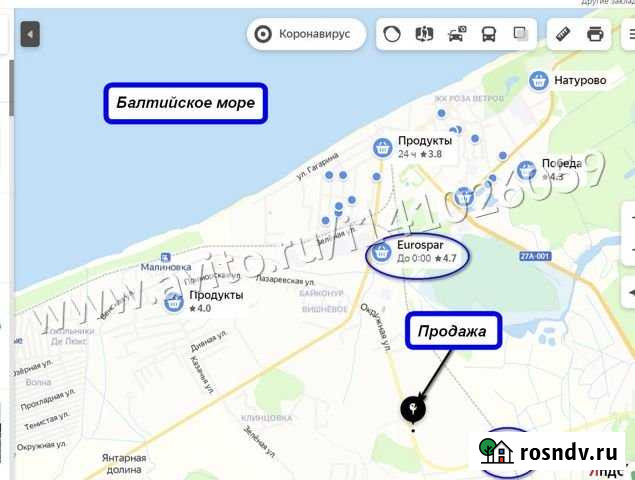Click the Дивная ул. street label
The image size is (635, 480).
point(209,341)
